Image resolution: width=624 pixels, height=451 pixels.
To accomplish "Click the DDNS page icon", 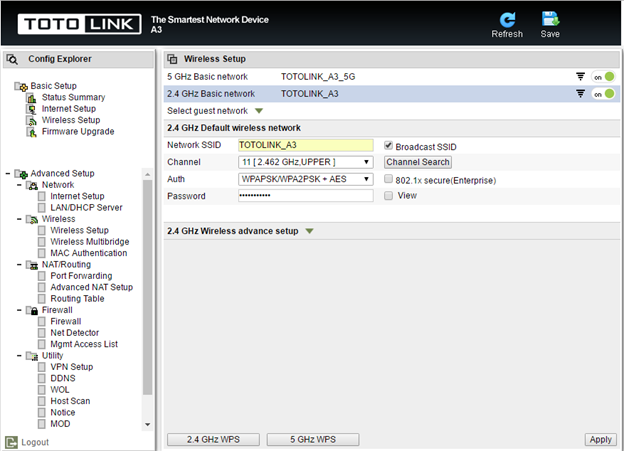I will pyautogui.click(x=42, y=379).
